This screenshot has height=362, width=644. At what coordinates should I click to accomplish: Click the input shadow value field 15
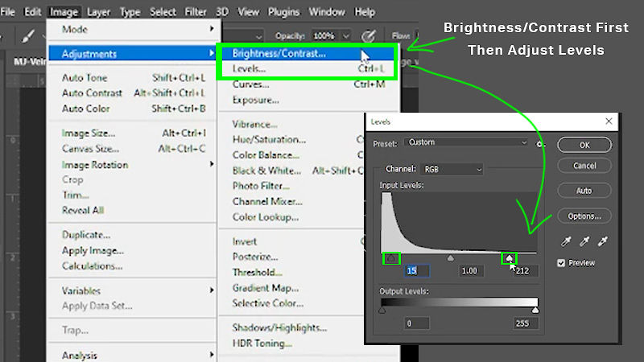click(417, 271)
